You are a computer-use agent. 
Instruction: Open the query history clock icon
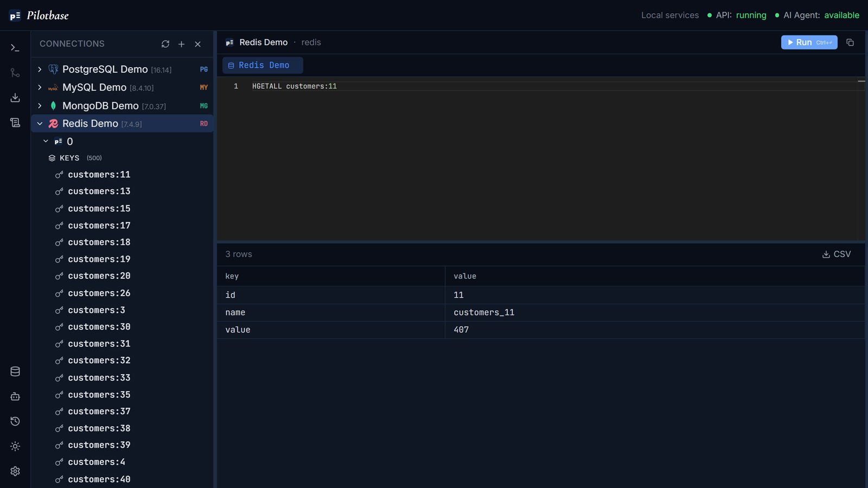15,421
